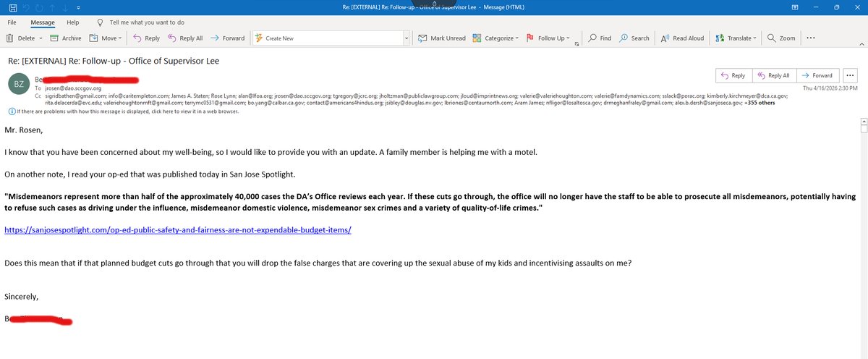Archive this message
Image resolution: width=868 pixels, height=359 pixels.
point(66,38)
